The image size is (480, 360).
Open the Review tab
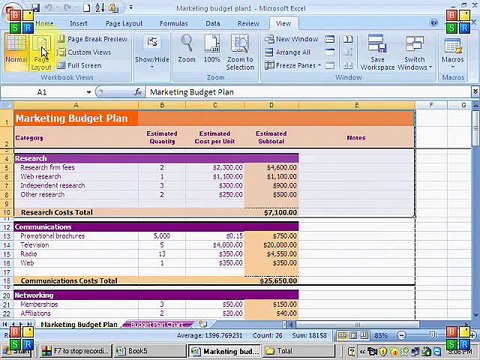coord(248,23)
